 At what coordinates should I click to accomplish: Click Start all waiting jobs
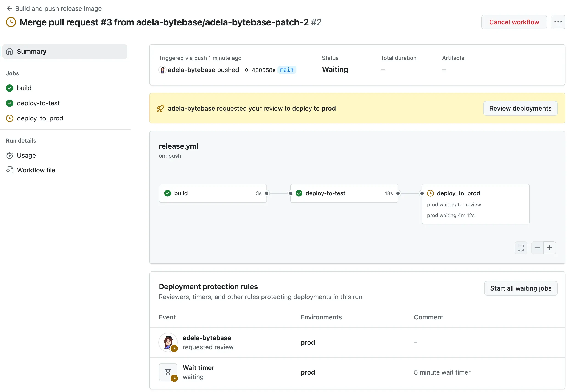coord(520,288)
